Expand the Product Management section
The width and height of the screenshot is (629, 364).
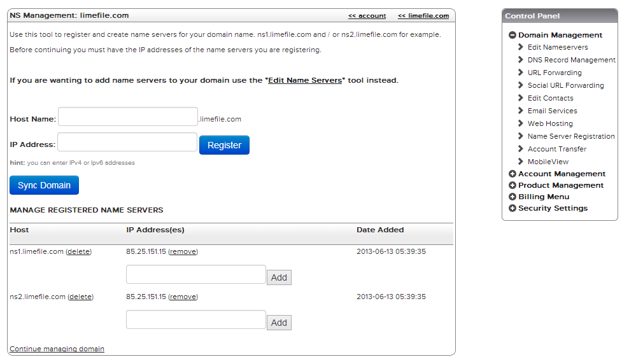pos(512,185)
